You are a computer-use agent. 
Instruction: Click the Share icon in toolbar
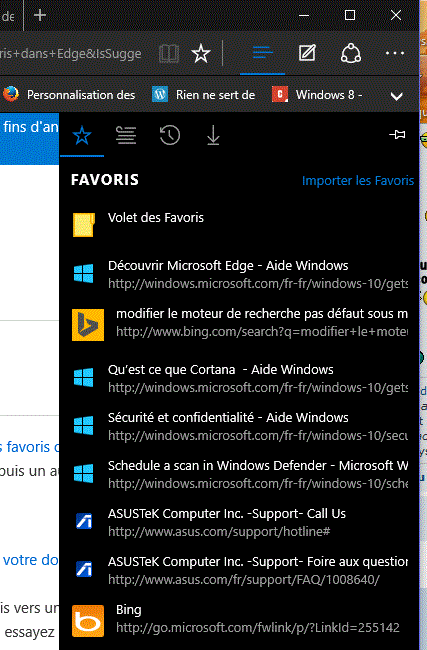coord(351,53)
